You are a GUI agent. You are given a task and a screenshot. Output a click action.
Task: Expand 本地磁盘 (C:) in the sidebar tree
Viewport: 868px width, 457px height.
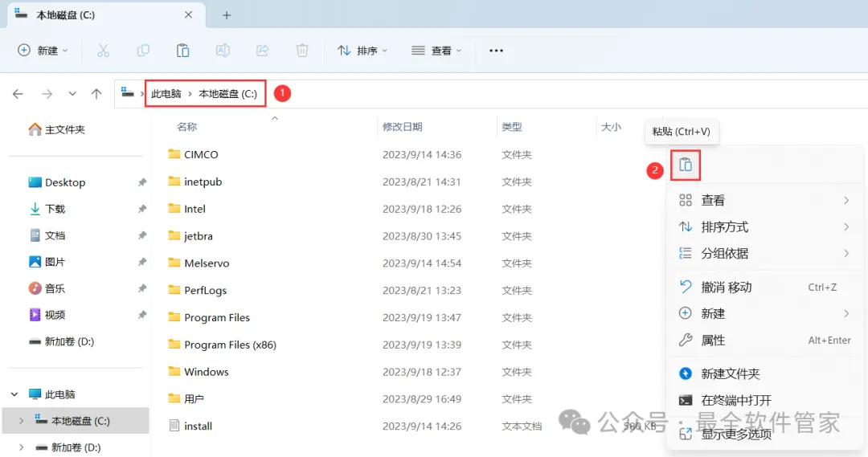pyautogui.click(x=21, y=421)
